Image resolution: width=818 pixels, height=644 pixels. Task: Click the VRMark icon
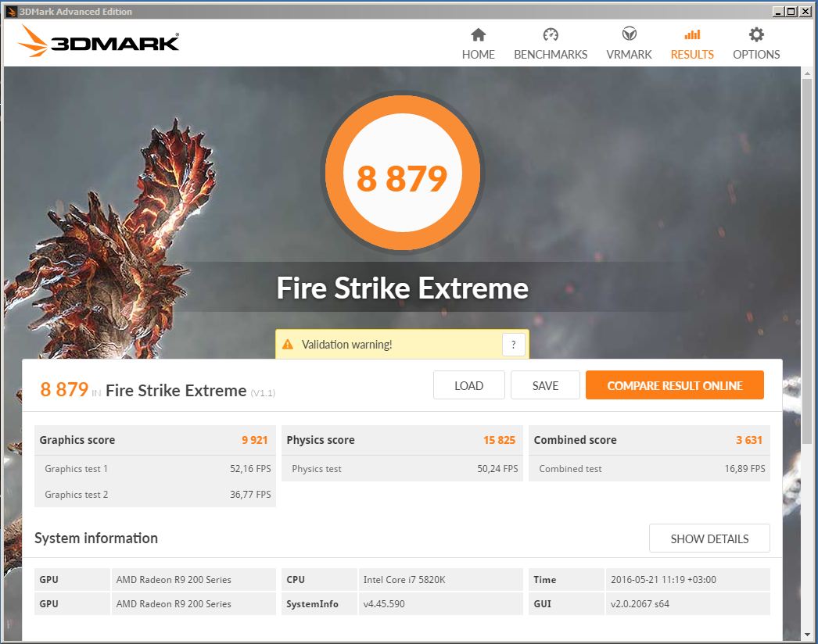(x=630, y=34)
